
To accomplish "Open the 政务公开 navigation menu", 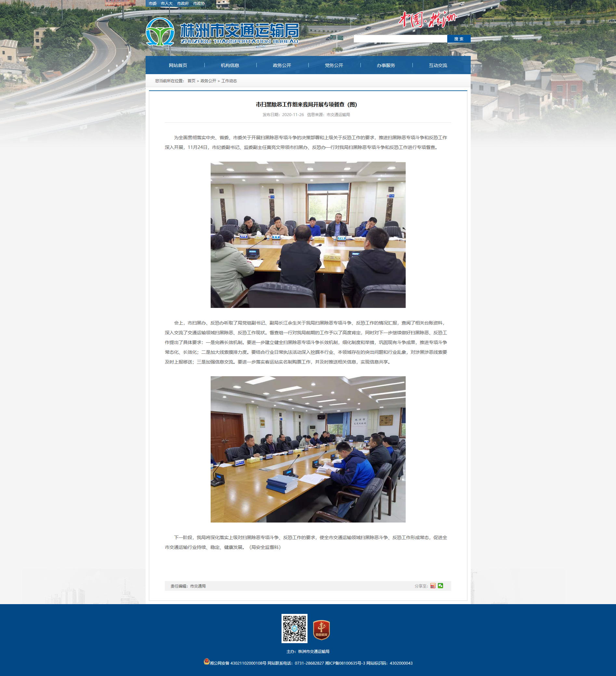I will click(282, 65).
